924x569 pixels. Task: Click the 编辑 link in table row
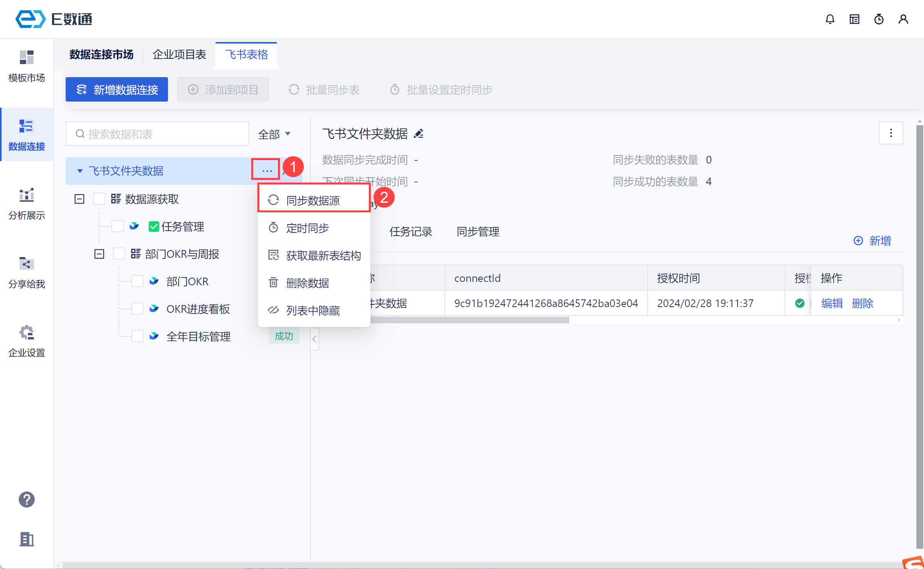click(x=832, y=303)
